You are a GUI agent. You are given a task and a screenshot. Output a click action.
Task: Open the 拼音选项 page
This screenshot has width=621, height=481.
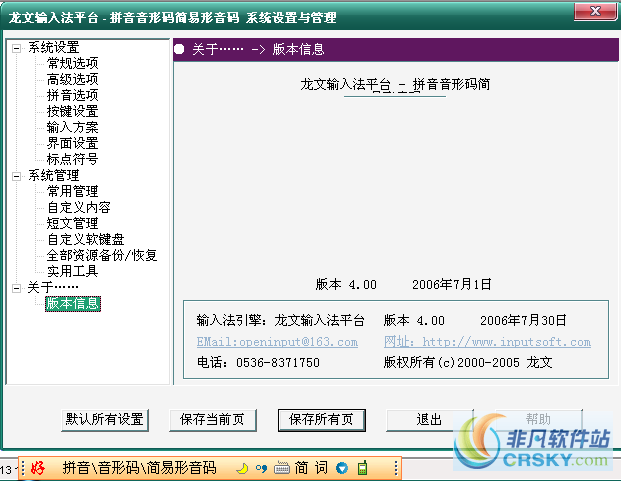72,95
